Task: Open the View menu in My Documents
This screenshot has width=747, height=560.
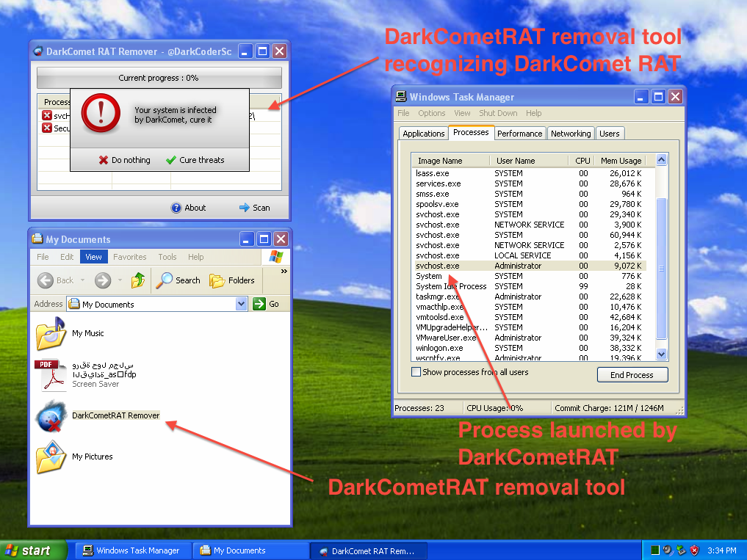Action: coord(94,257)
